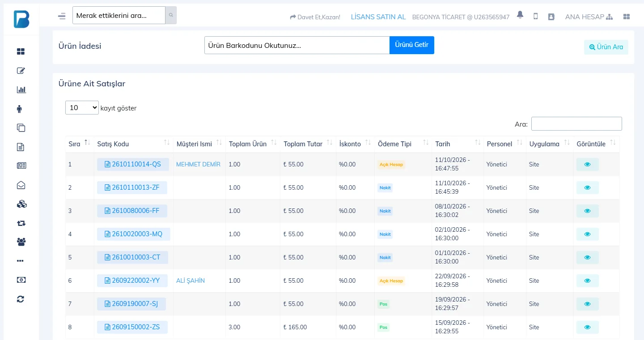The image size is (644, 340).
Task: Open the three dots more icon
Action: [x=20, y=261]
